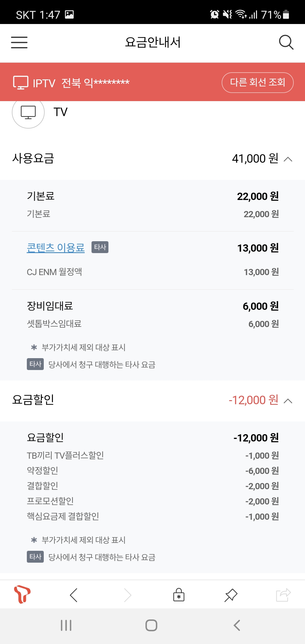Tap the Android recent apps button
Viewport: 305px width, 644px height.
tap(66, 625)
